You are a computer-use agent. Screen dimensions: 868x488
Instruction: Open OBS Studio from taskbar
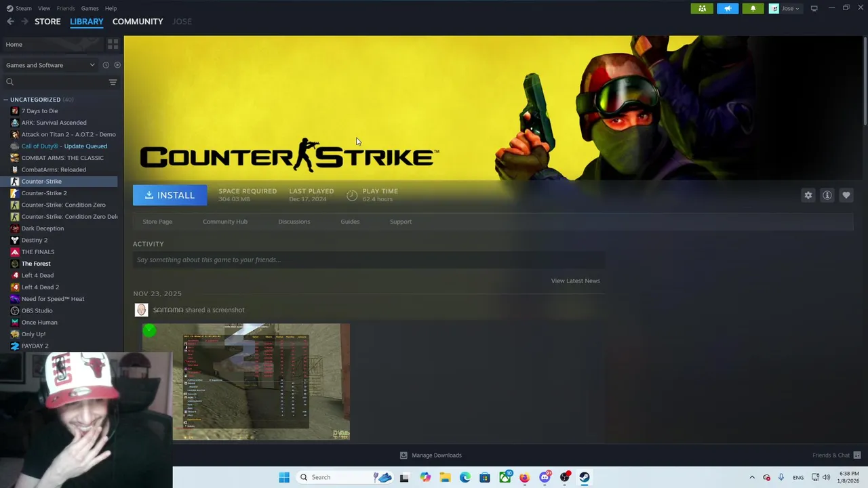tap(565, 477)
